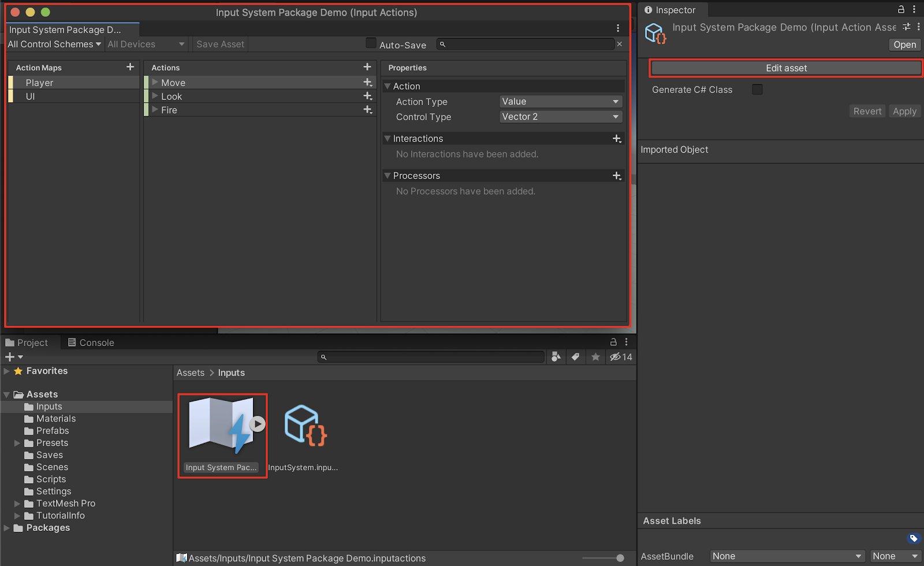Click the Edit asset button
The image size is (924, 566).
pos(785,68)
